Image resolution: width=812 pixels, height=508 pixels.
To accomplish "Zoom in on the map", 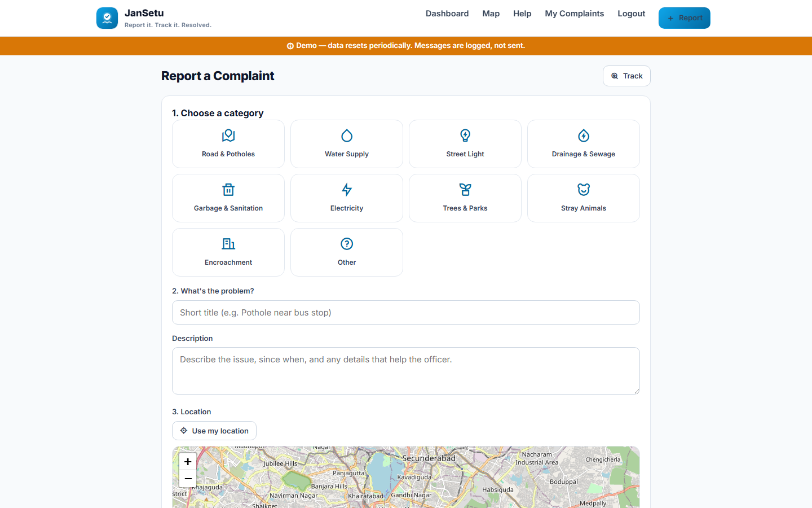I will 188,461.
